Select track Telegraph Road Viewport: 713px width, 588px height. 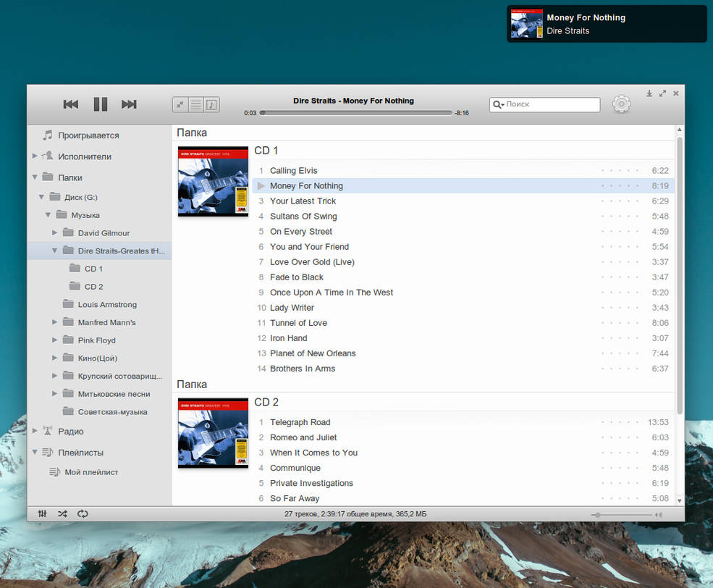pos(300,422)
